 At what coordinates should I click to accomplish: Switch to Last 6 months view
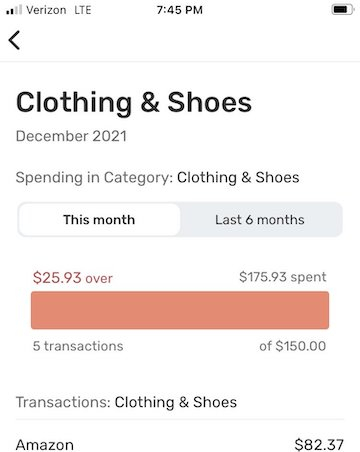pos(260,220)
